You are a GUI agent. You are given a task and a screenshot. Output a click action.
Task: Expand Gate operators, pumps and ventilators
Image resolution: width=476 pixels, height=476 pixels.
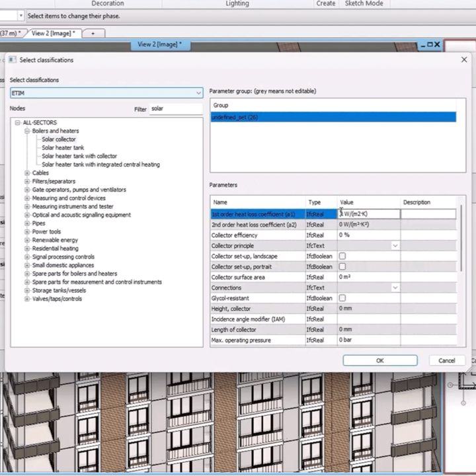pos(27,190)
